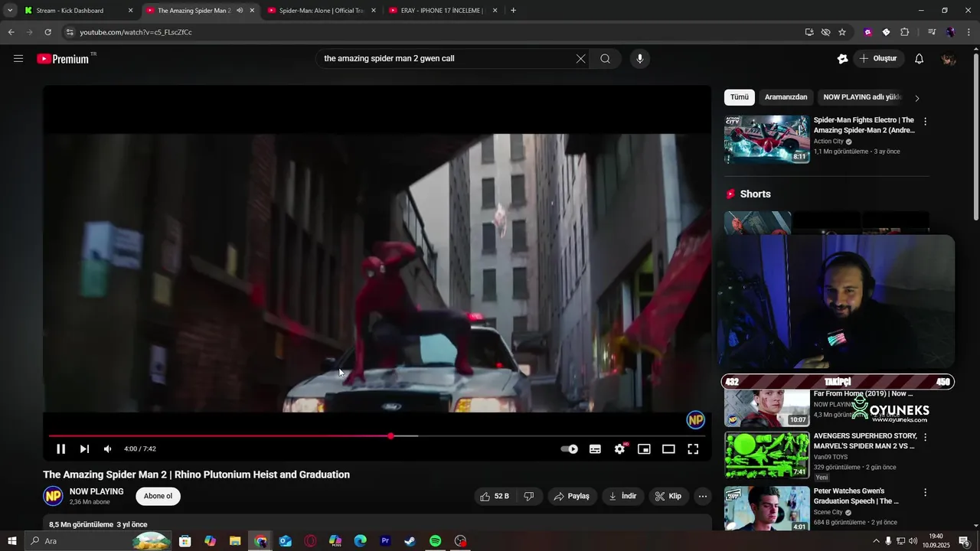The height and width of the screenshot is (551, 980).
Task: Switch to ERAY iPhone 17 İnceleme tab
Action: [x=442, y=11]
